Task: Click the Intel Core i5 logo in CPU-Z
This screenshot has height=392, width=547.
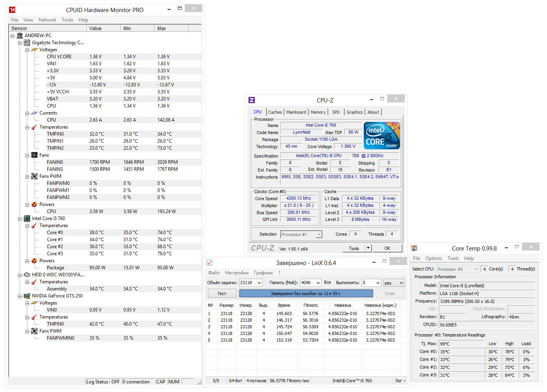Action: pyautogui.click(x=382, y=136)
